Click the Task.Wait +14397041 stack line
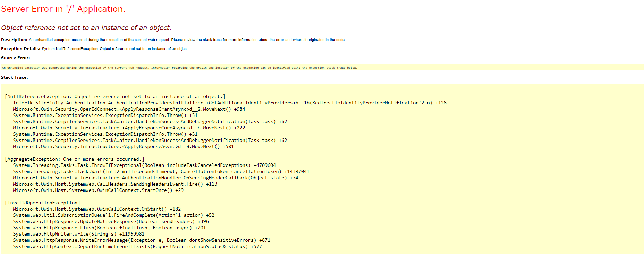The image size is (644, 255). click(161, 172)
